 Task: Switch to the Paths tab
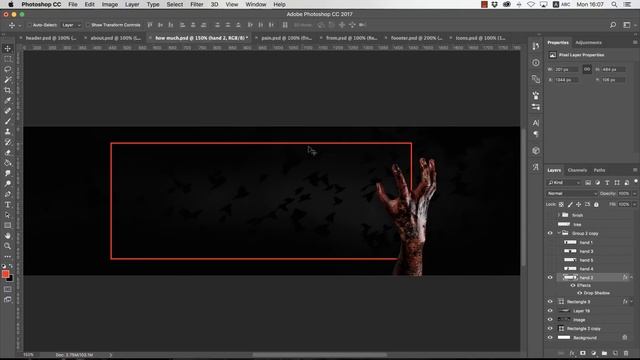[x=599, y=170]
